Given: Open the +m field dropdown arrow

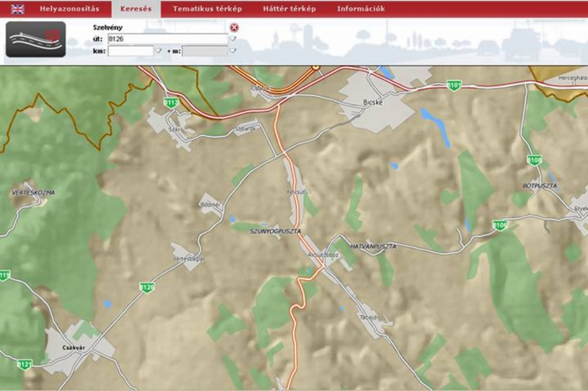Looking at the screenshot, I should [233, 51].
